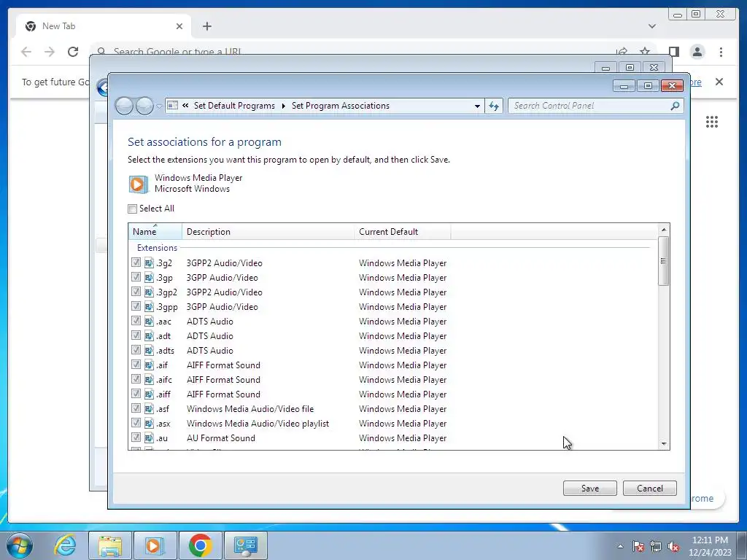The height and width of the screenshot is (560, 747).
Task: Open the Chrome profile avatar
Action: (x=697, y=52)
